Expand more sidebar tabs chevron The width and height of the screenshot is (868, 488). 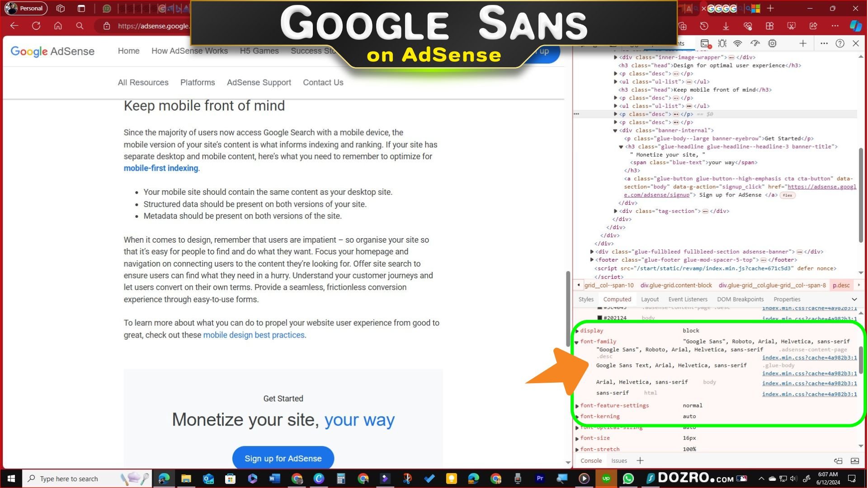pyautogui.click(x=854, y=299)
